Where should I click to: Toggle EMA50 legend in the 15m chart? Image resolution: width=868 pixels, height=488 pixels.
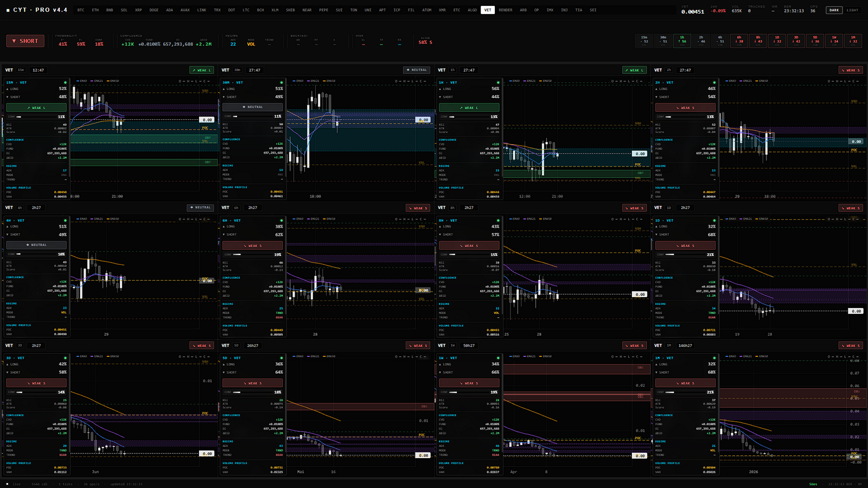(113, 81)
